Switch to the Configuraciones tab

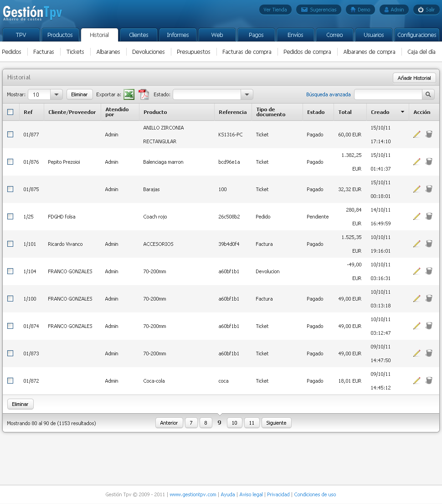[416, 35]
